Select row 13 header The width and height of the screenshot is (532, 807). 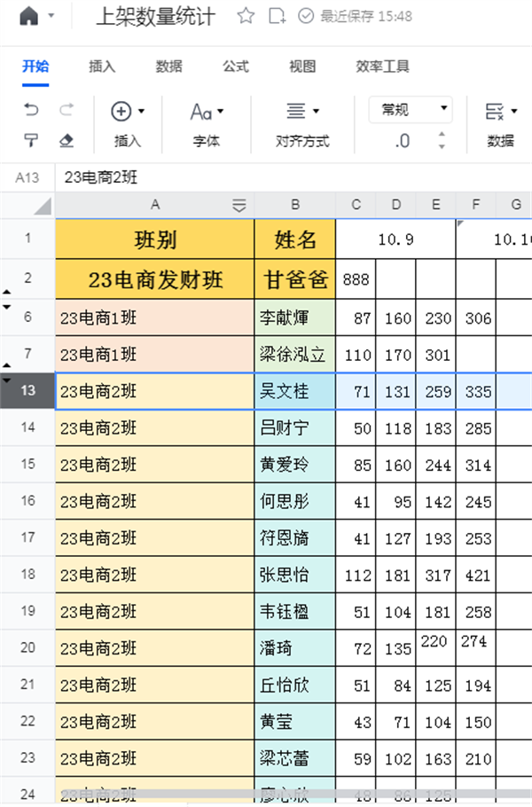[x=28, y=391]
